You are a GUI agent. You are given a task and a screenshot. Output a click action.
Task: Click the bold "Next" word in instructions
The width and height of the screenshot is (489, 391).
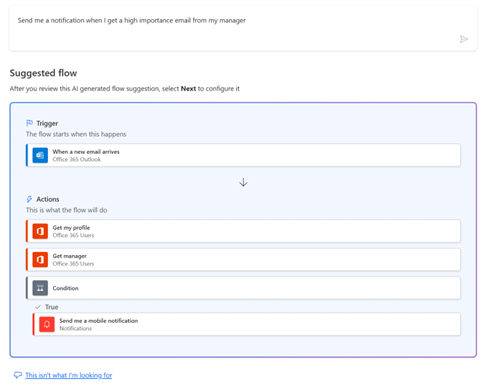[x=188, y=89]
